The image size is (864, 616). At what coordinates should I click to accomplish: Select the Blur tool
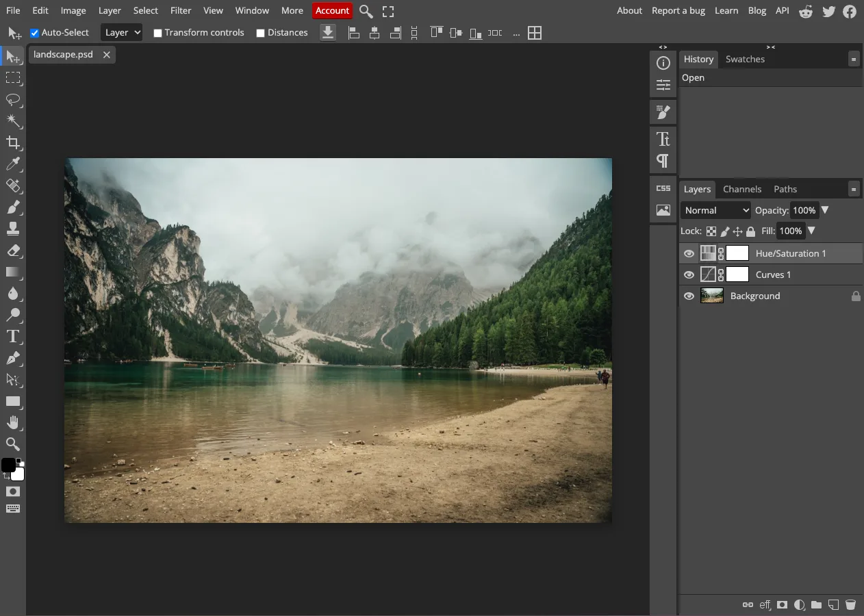13,294
